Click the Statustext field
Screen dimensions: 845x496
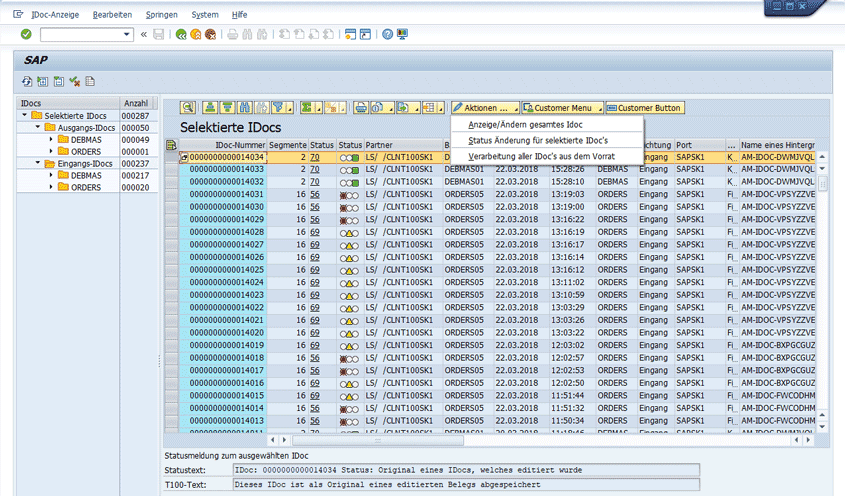(466, 470)
